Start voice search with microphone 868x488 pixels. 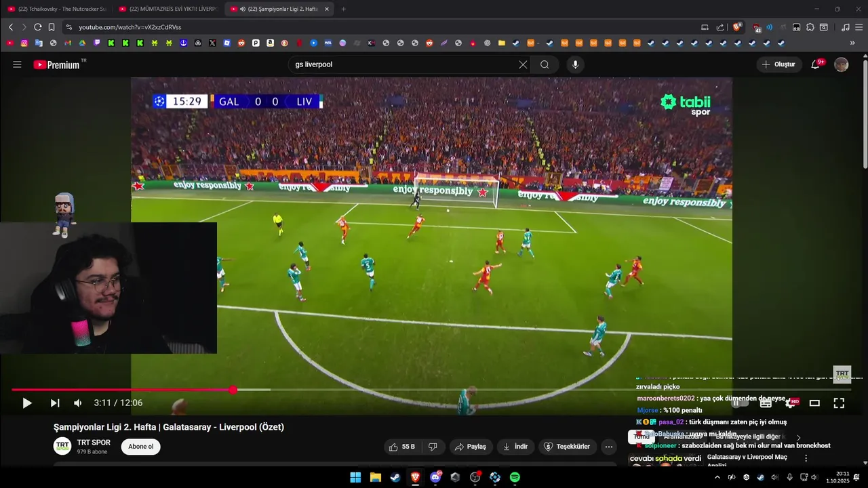point(575,64)
